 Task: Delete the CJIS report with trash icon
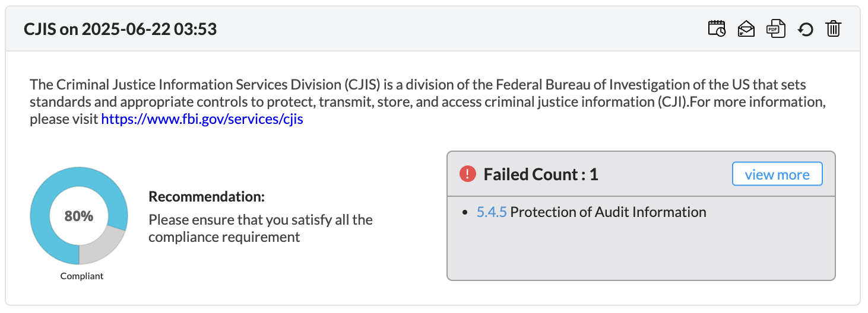(x=833, y=28)
